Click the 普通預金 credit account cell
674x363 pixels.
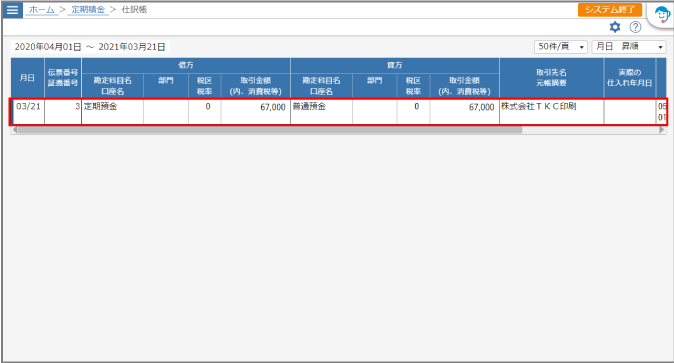point(321,112)
